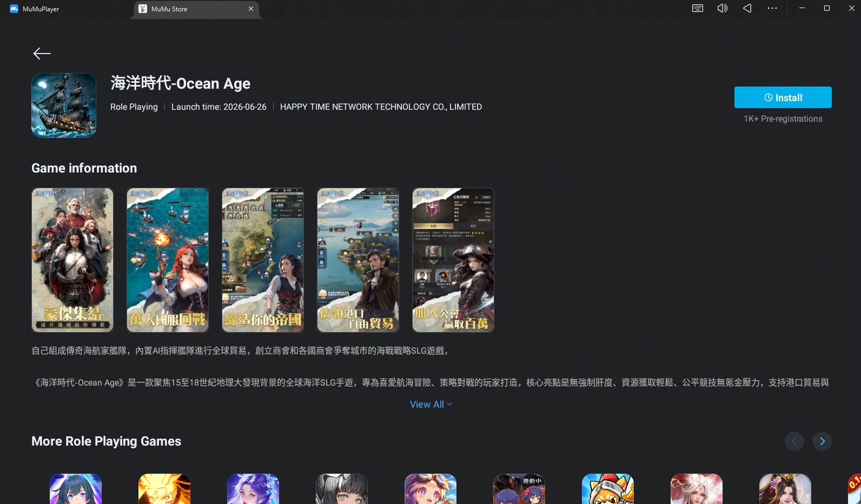
Task: Open screenshot captioned 締造你的帝國
Action: tap(263, 260)
